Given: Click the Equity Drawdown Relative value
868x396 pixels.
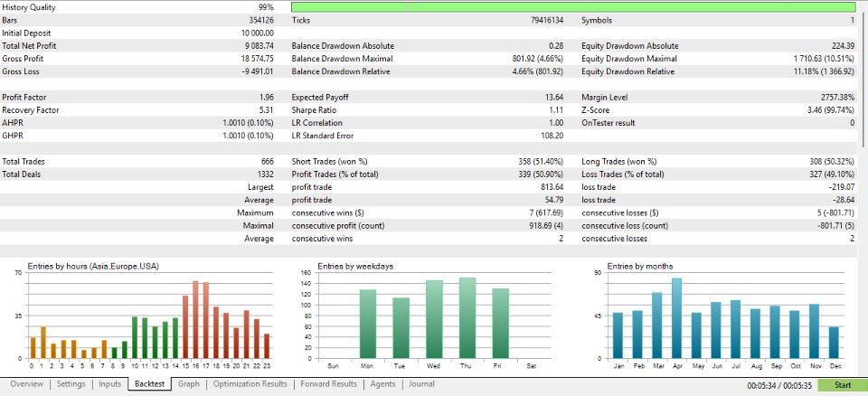Looking at the screenshot, I should (x=822, y=71).
